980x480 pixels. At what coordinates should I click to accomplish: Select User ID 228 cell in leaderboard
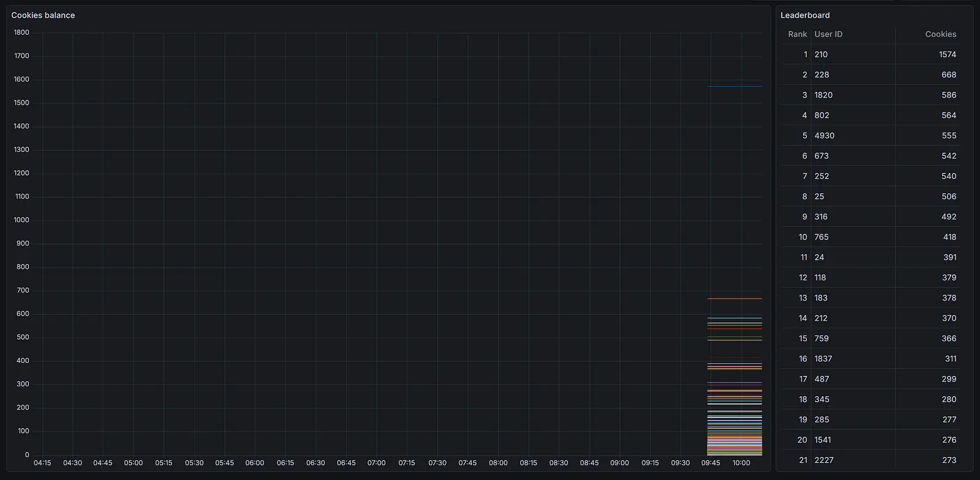click(853, 75)
